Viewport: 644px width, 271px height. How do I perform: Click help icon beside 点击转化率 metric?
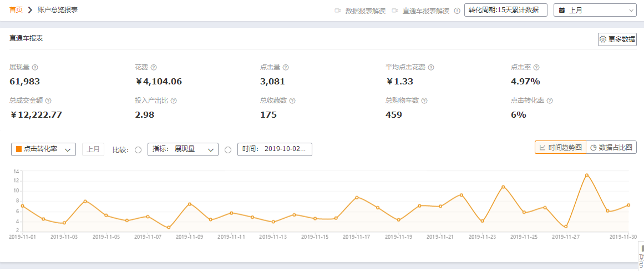click(x=550, y=101)
